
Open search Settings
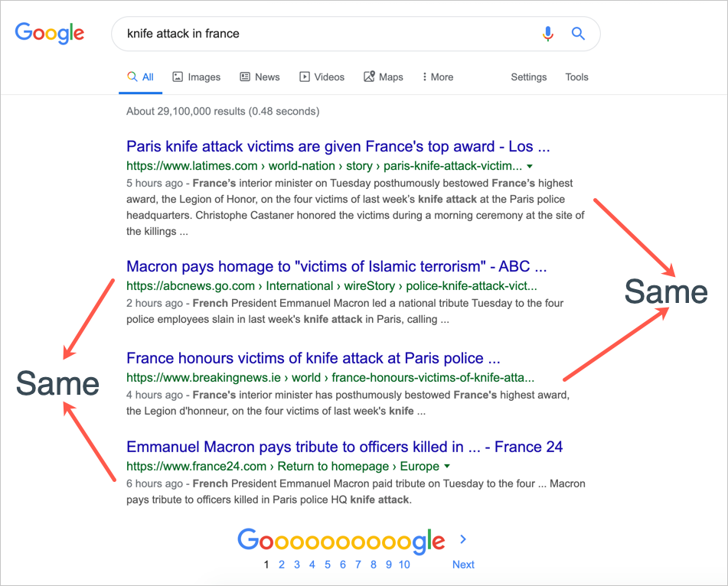(529, 77)
